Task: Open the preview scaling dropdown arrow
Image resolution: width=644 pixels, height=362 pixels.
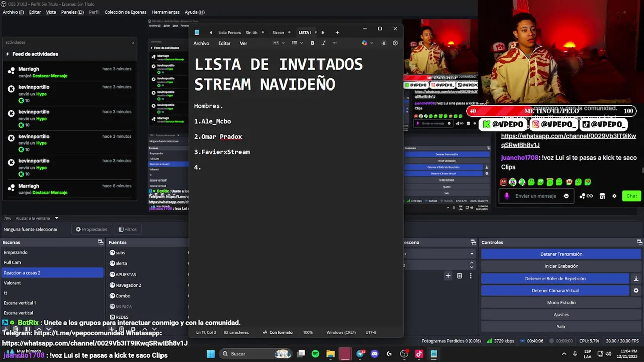Action: click(57, 218)
